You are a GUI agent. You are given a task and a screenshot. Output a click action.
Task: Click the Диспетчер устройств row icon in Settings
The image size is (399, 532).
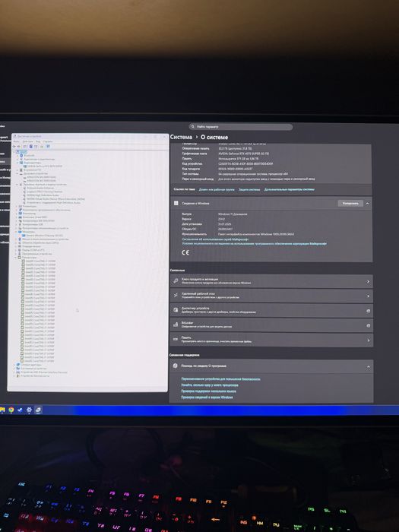point(176,310)
